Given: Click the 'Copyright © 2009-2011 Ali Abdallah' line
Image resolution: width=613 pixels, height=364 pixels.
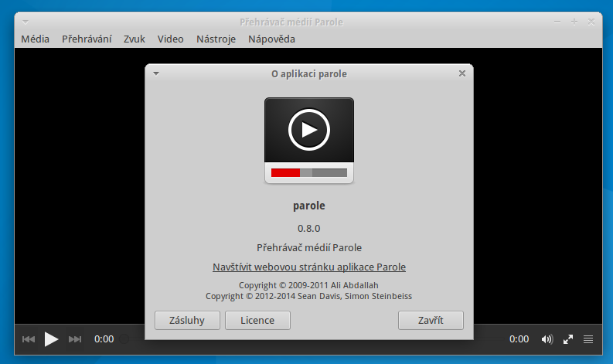Looking at the screenshot, I should [x=308, y=285].
